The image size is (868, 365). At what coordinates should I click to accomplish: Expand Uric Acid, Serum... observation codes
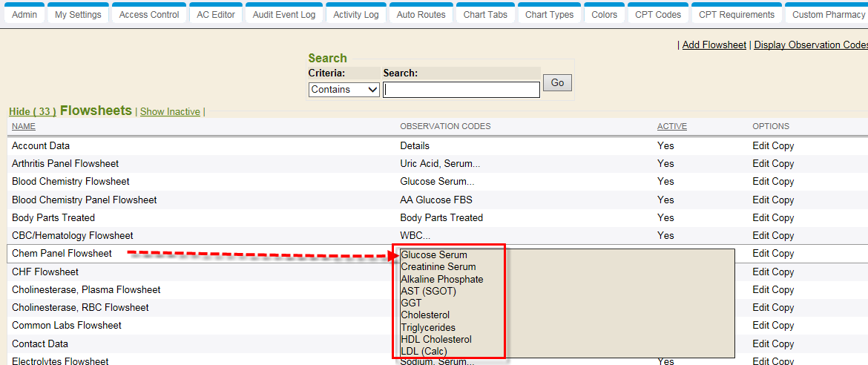click(x=439, y=164)
